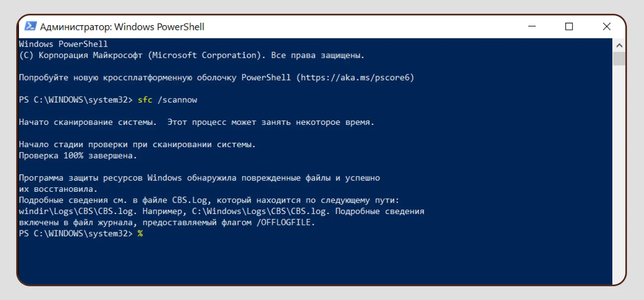This screenshot has width=644, height=300.
Task: Click the 'C:\Windows\Logs\CBS\CBS.log' path
Action: pyautogui.click(x=259, y=211)
